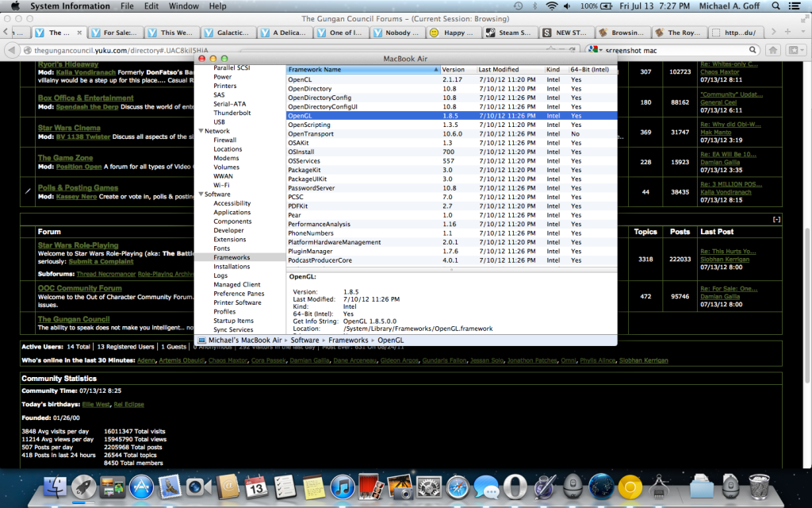Open the Window menu
The image size is (812, 508).
(184, 6)
